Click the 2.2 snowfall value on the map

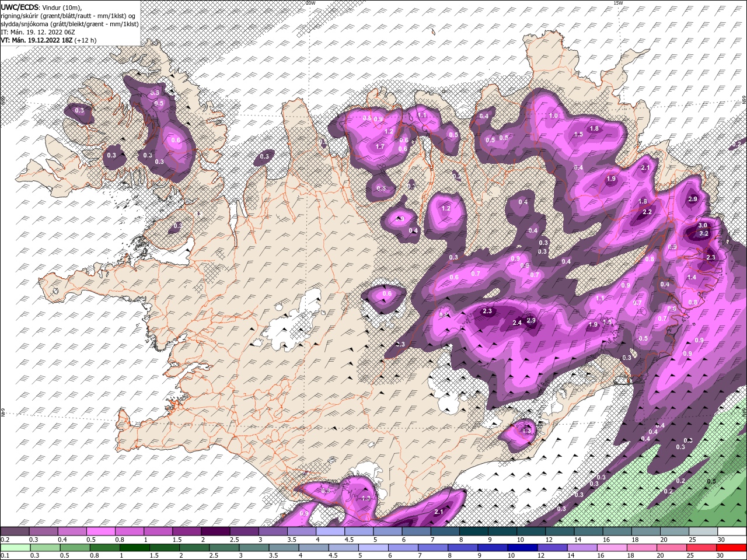647,212
